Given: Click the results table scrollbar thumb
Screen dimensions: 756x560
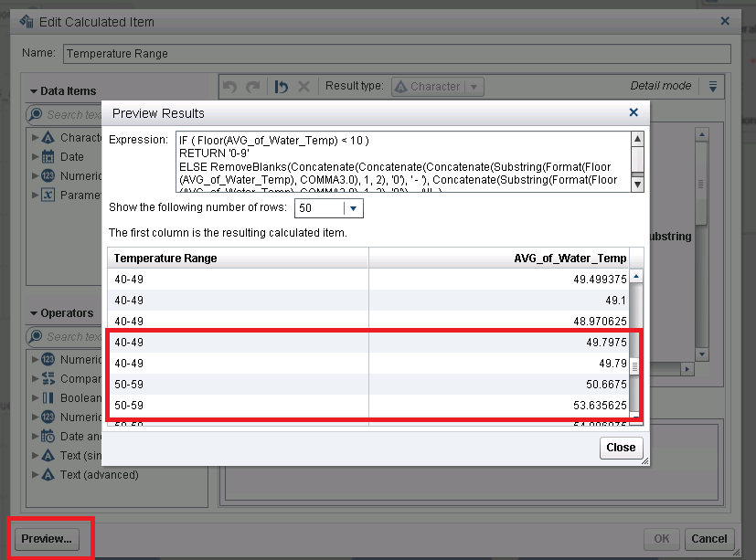Looking at the screenshot, I should coord(635,366).
